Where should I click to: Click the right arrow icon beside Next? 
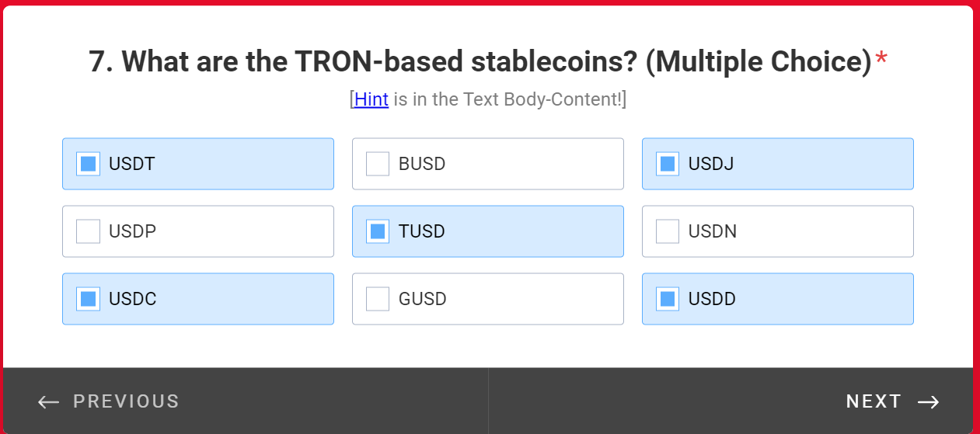pos(929,401)
